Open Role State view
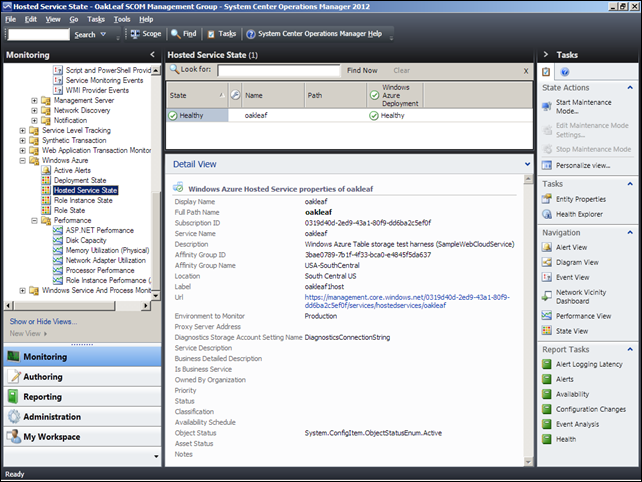This screenshot has height=482, width=642. tap(70, 210)
